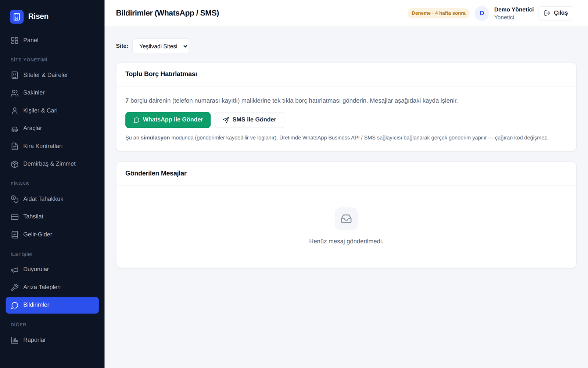Click the Duyurular megaphone icon
Viewport: 588px width, 368px height.
coord(15,270)
